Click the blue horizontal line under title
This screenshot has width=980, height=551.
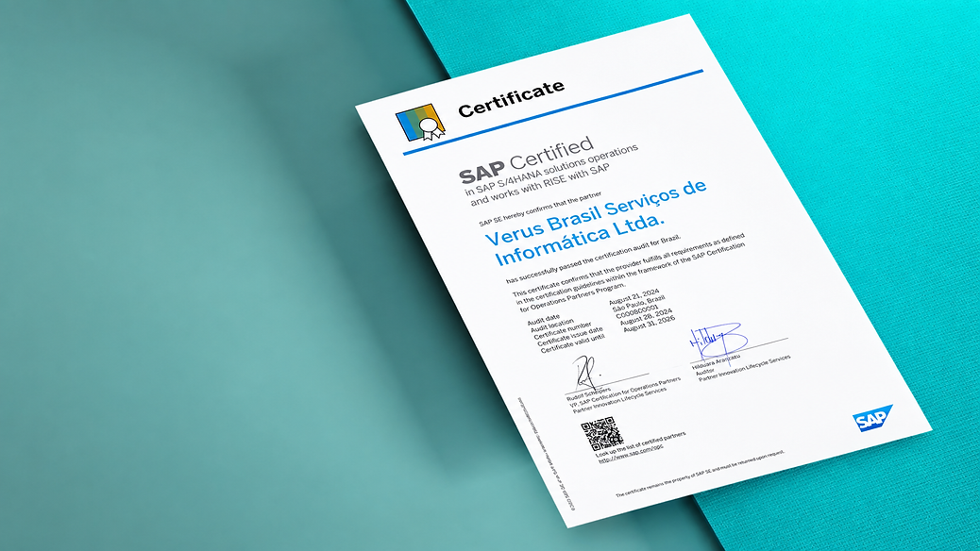pyautogui.click(x=553, y=112)
